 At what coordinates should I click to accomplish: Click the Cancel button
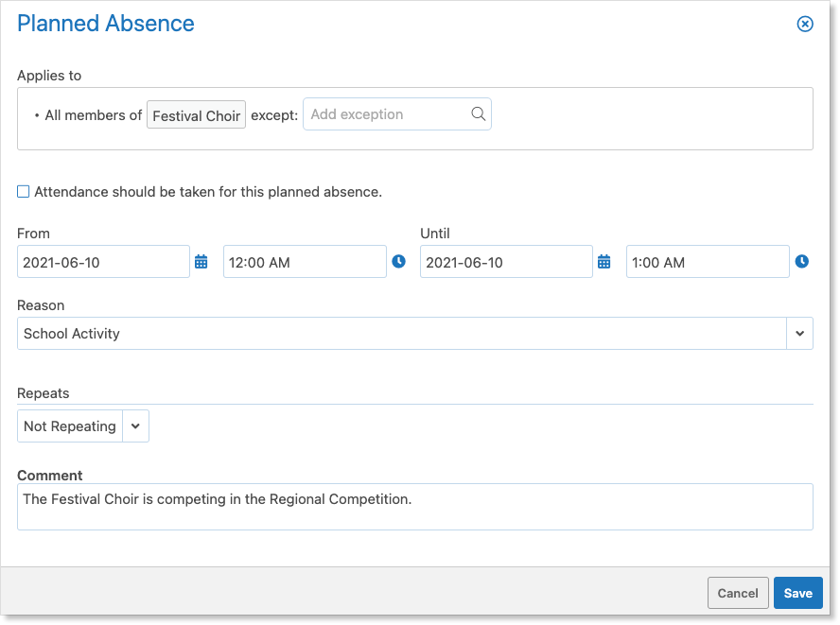click(x=738, y=593)
